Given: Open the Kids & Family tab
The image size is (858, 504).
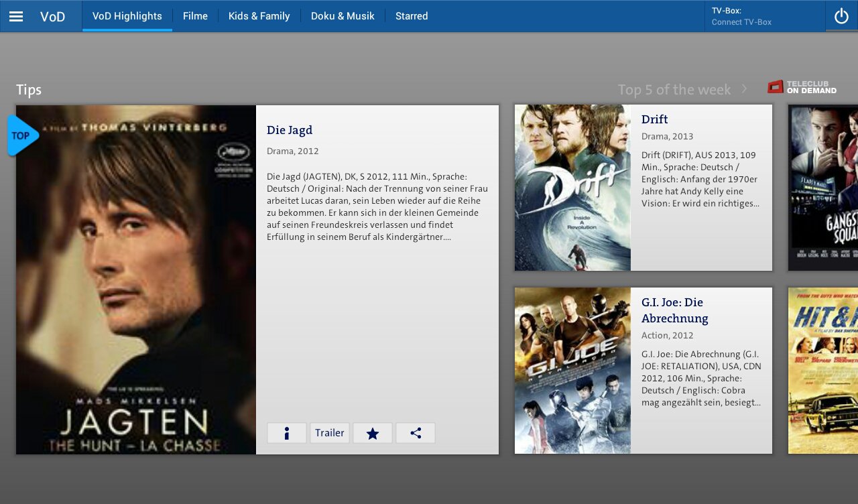Looking at the screenshot, I should pos(259,16).
